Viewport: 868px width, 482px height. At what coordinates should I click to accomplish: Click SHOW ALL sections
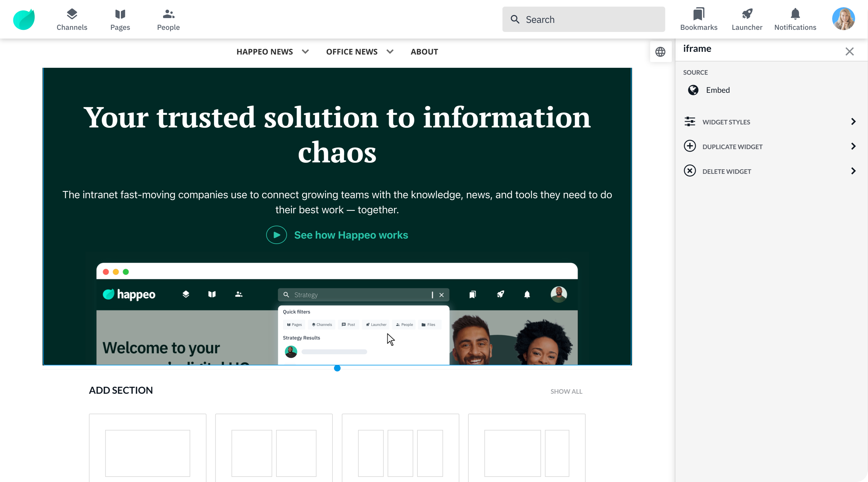coord(566,391)
